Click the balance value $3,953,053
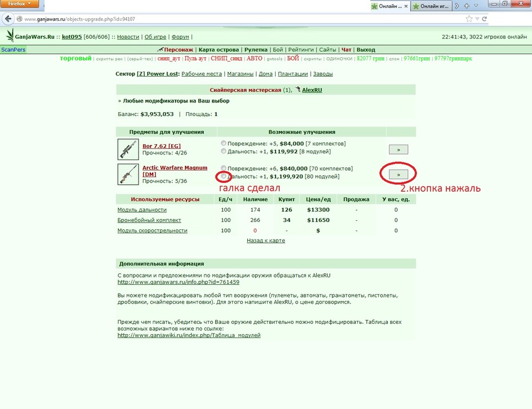532x409 pixels. click(157, 114)
